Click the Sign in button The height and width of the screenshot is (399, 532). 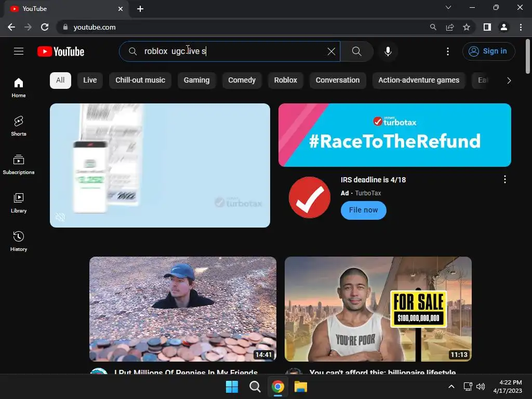(x=488, y=51)
